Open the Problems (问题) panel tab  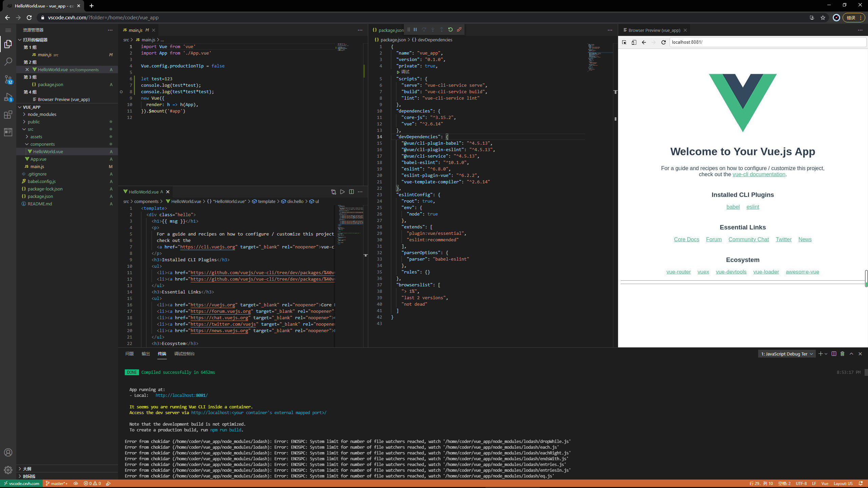[x=130, y=354]
